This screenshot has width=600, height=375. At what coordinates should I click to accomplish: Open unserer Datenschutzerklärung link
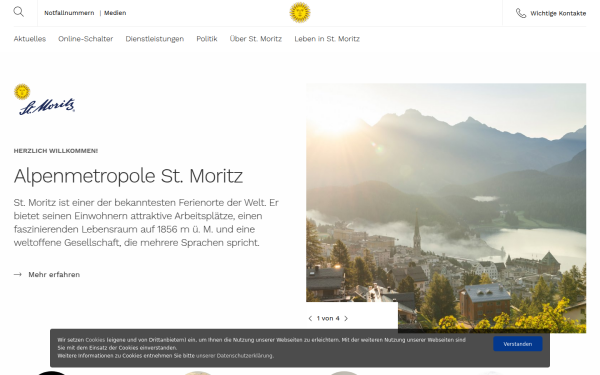235,355
